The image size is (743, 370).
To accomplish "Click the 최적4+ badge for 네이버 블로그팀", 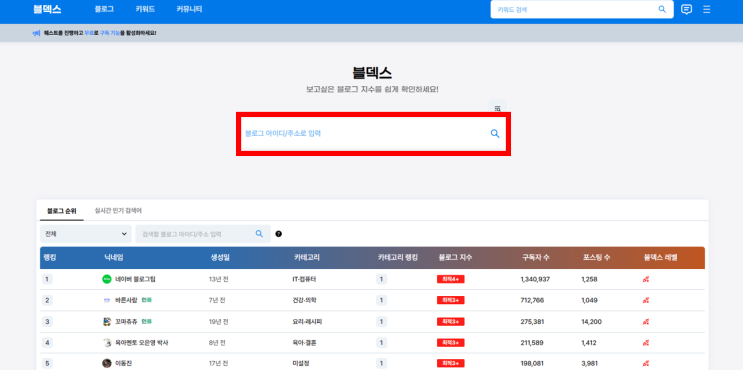I will coord(451,280).
